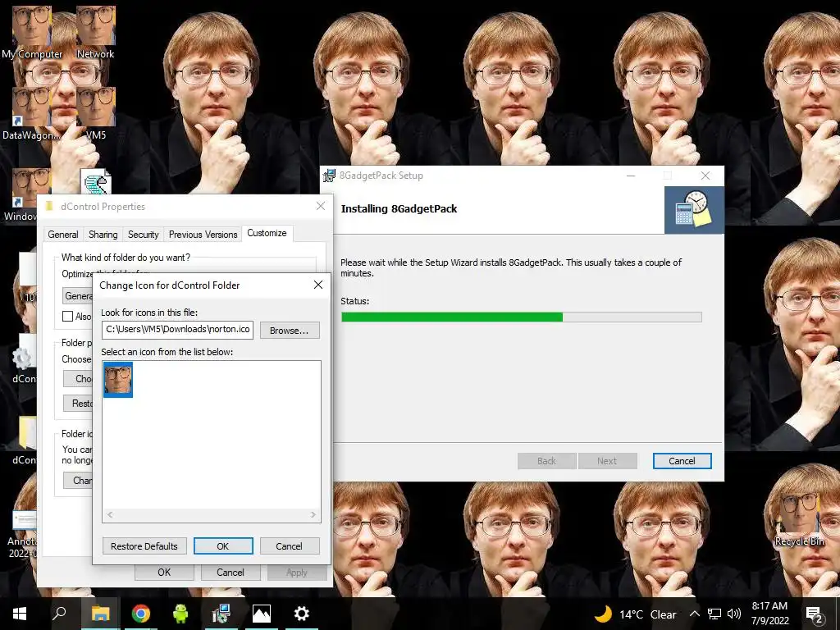The height and width of the screenshot is (630, 840).
Task: Click the 8GadgetPack install progress bar
Action: point(521,317)
